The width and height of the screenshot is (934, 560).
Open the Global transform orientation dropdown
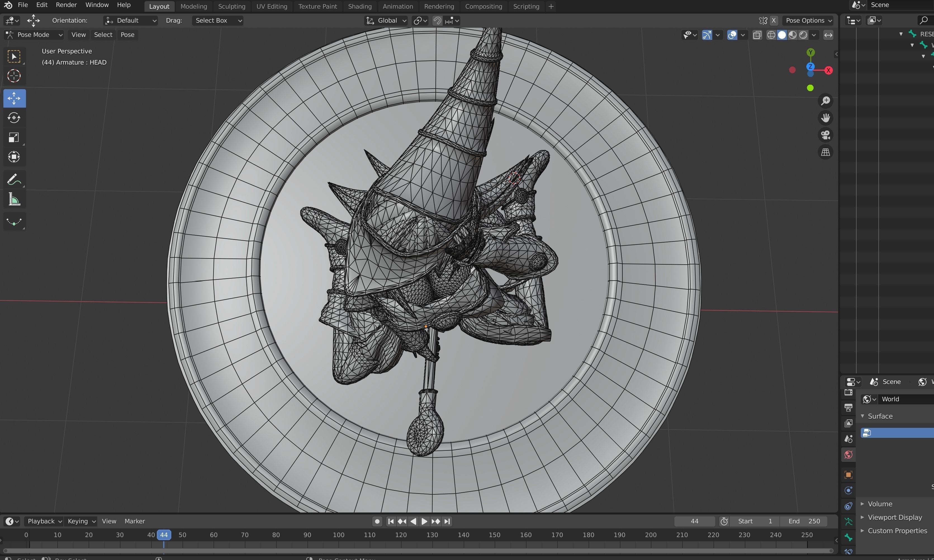click(x=386, y=21)
